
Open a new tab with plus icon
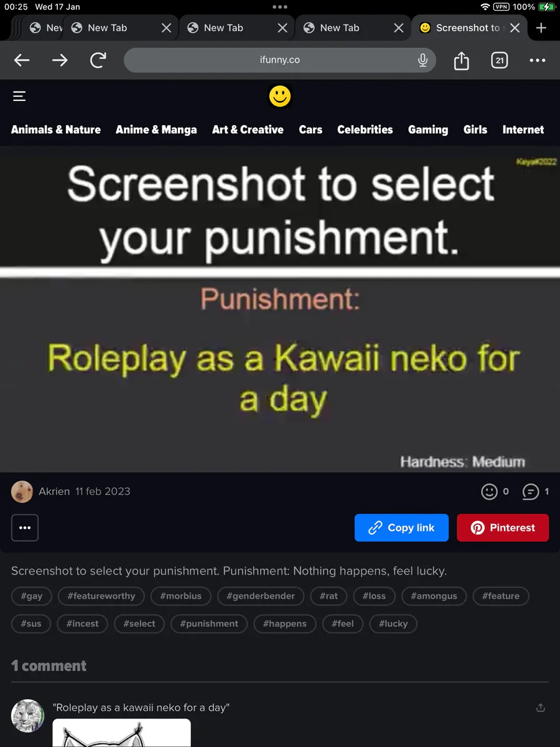[541, 28]
